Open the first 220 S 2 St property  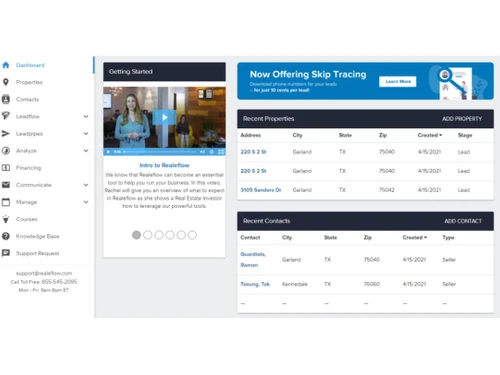pos(253,152)
